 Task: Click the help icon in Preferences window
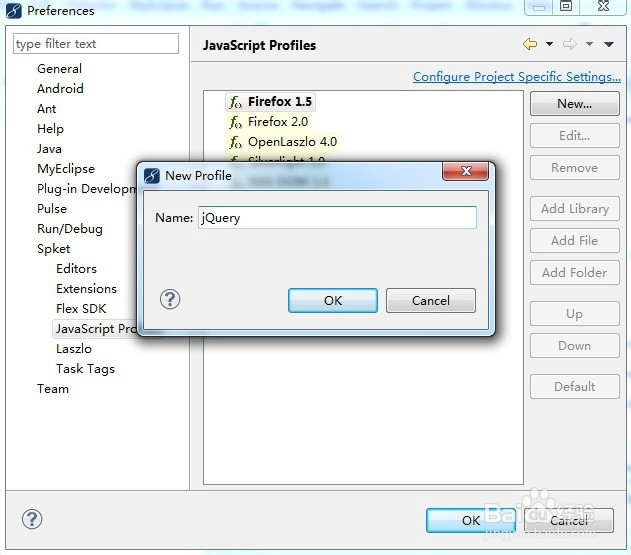32,519
